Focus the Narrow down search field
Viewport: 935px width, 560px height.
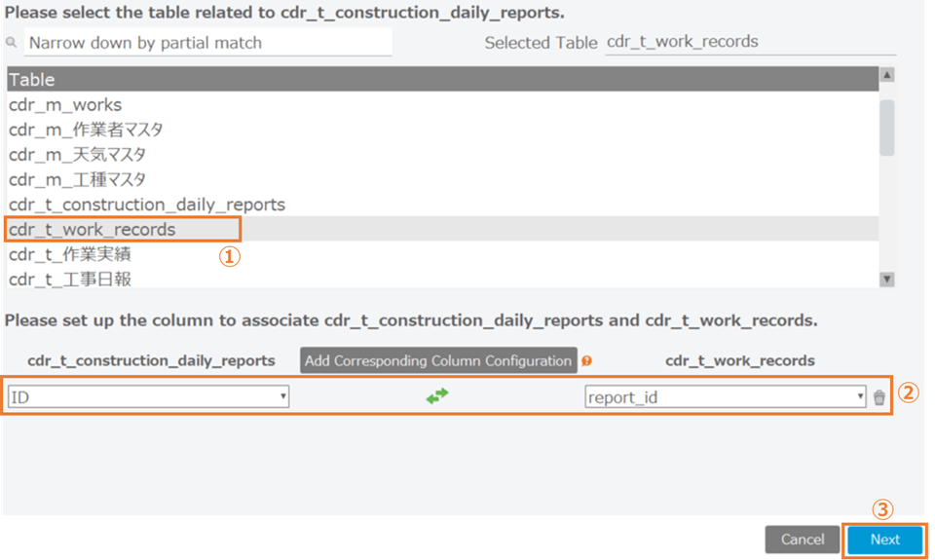(x=207, y=42)
